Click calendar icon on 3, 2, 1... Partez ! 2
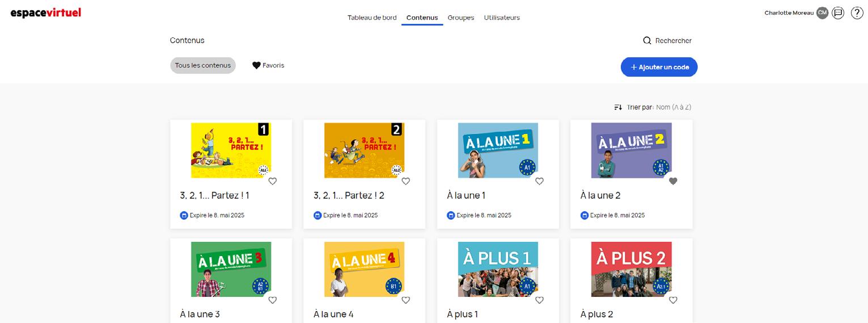 click(x=317, y=215)
